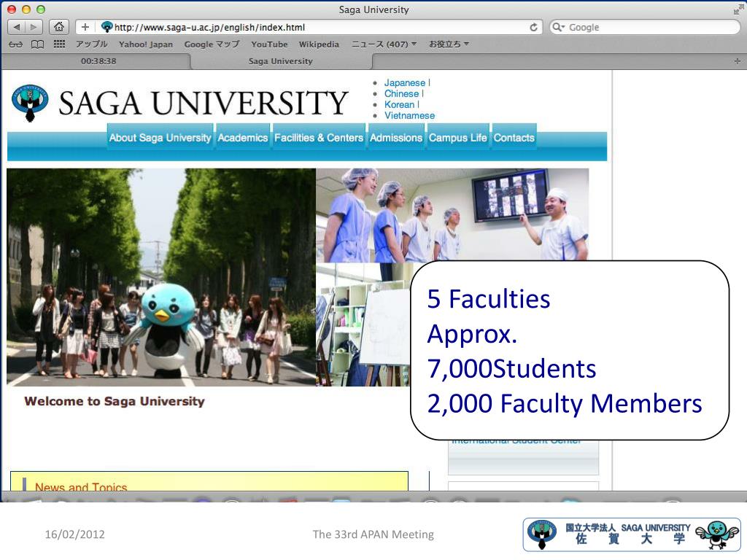
Task: Switch site language to Korean
Action: 399,105
